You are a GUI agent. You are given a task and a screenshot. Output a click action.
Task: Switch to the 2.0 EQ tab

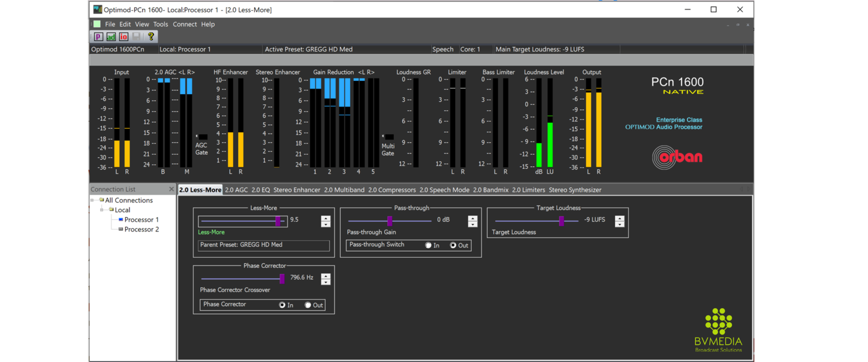260,190
